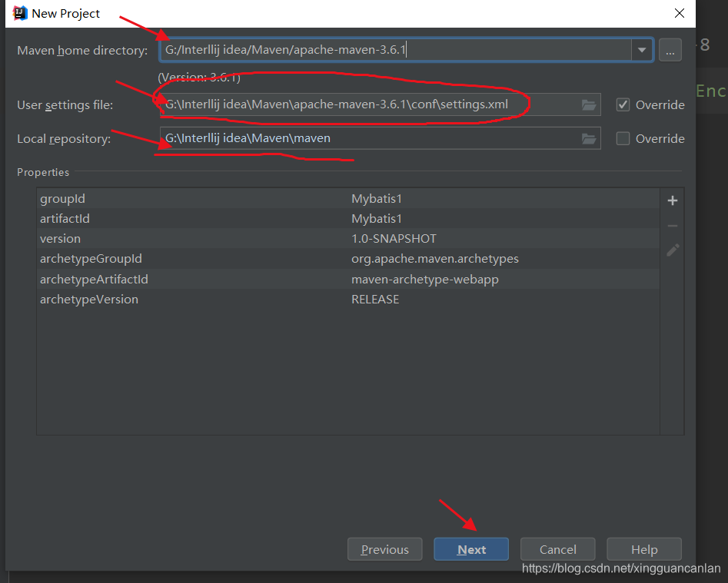Cancel the New Project wizard
The image size is (728, 583).
(557, 549)
